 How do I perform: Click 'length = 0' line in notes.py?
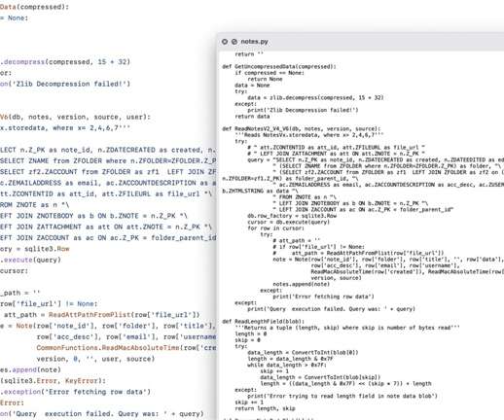(251, 333)
